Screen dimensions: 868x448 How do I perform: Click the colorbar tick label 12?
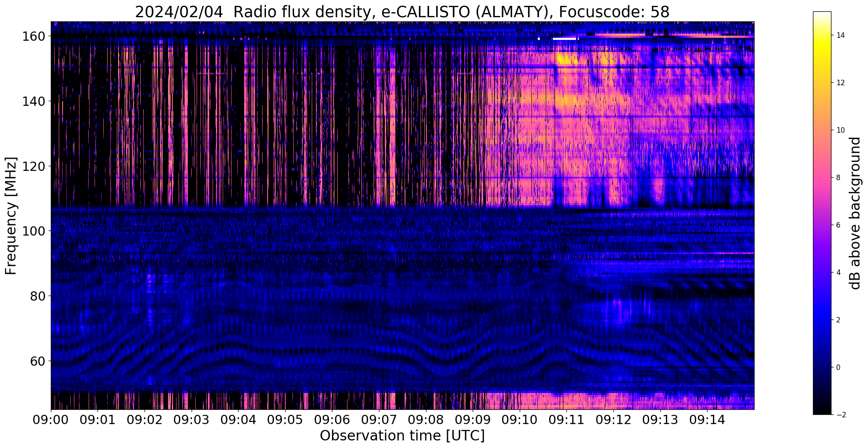(x=840, y=83)
